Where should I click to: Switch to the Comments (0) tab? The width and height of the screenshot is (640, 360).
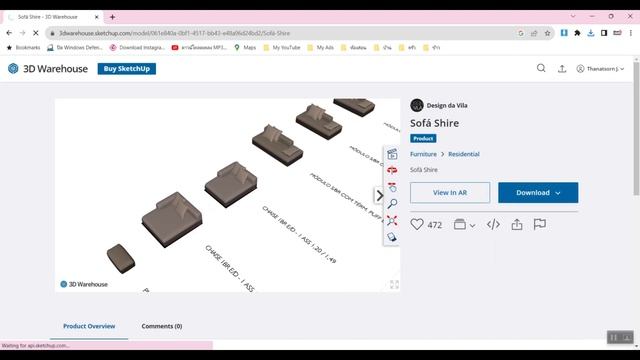pyautogui.click(x=162, y=326)
